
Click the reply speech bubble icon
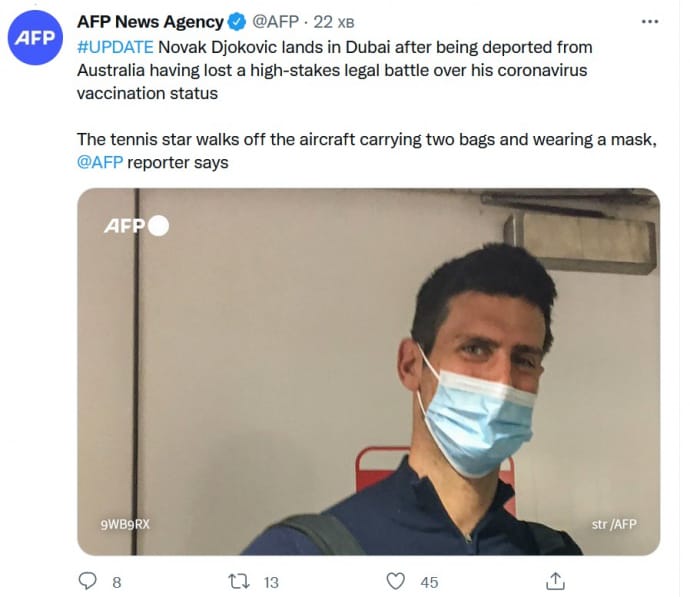[88, 581]
